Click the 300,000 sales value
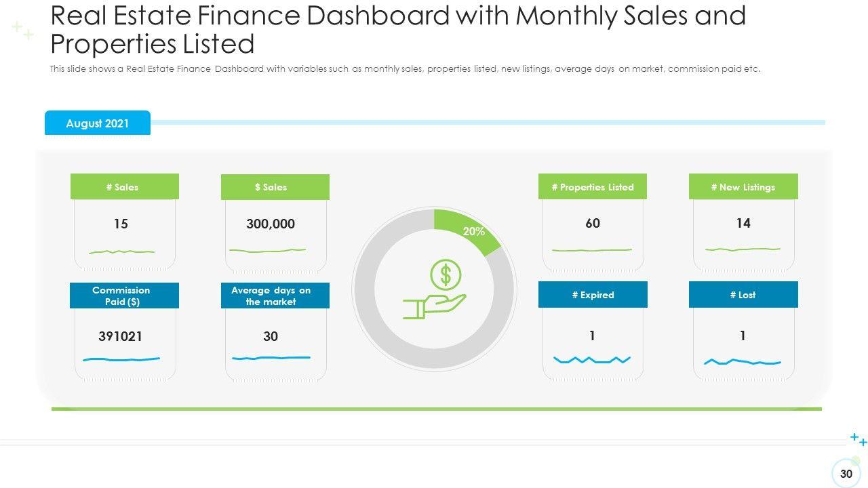This screenshot has width=868, height=488. click(x=271, y=224)
